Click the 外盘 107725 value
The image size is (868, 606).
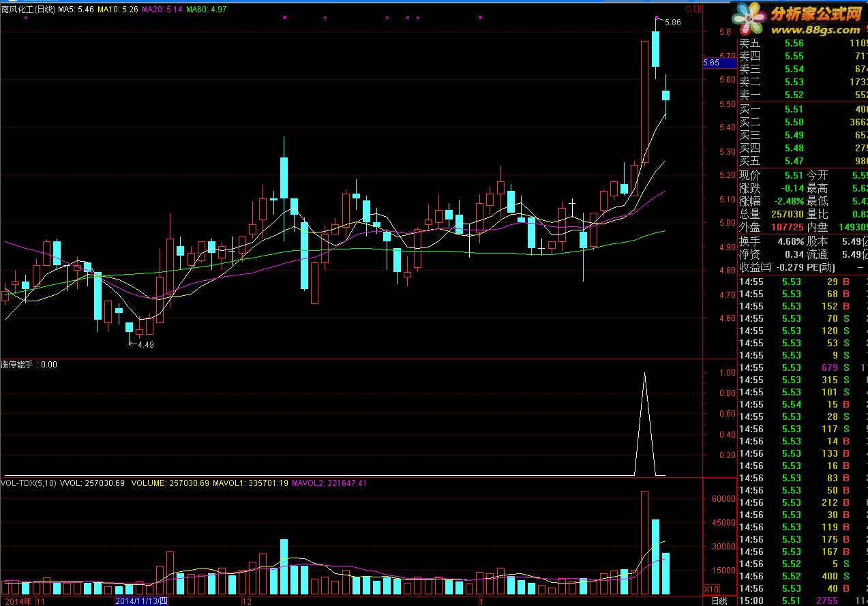787,227
